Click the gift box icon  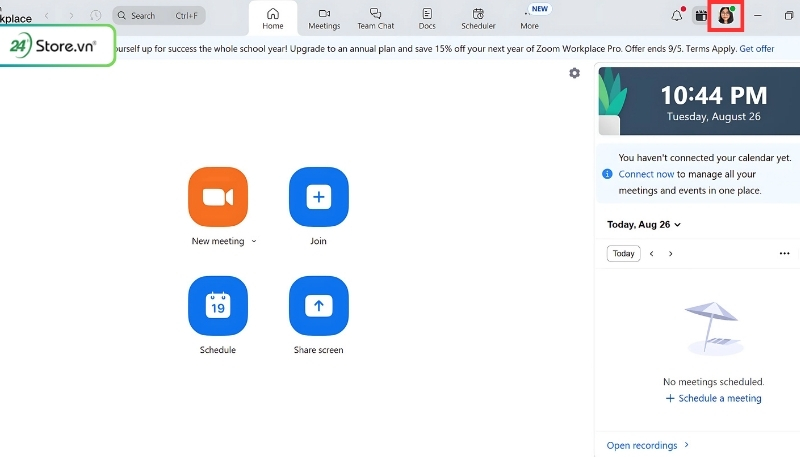[x=701, y=16]
